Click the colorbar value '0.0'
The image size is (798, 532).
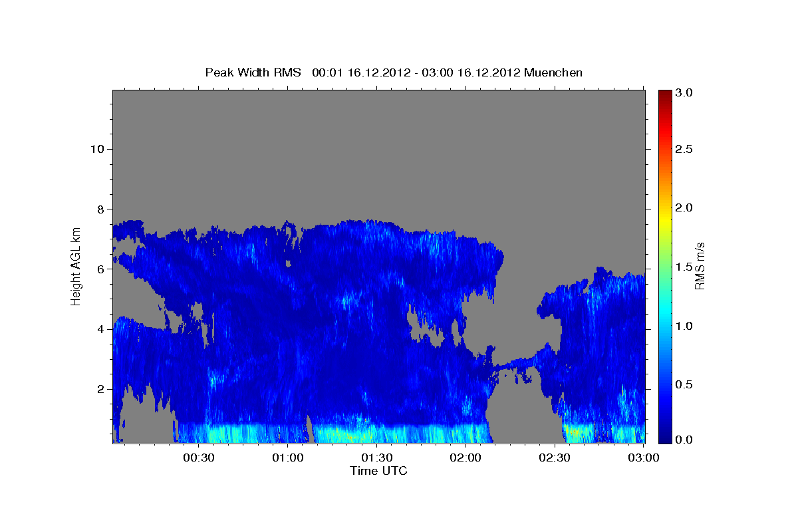[x=685, y=440]
